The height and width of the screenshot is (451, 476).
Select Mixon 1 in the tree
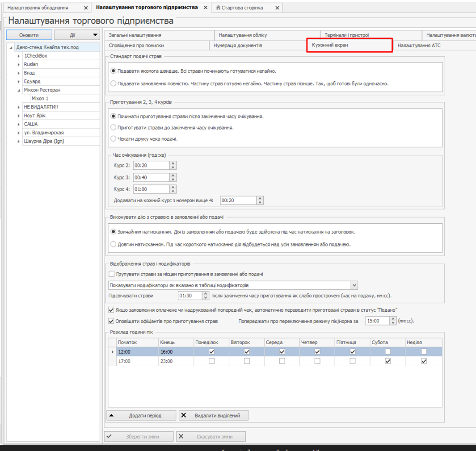tap(40, 98)
